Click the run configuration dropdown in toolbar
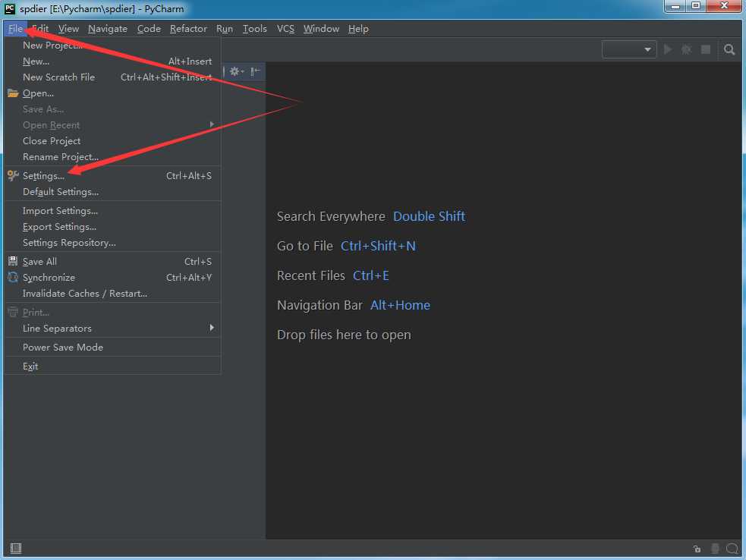746x560 pixels. point(629,49)
